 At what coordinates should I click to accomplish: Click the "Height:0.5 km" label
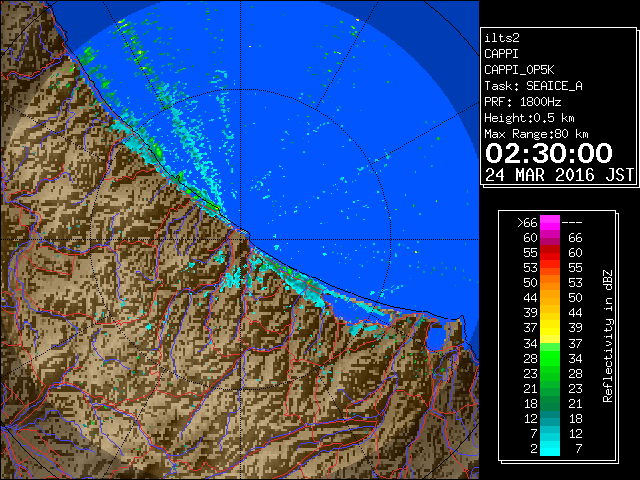click(x=529, y=118)
